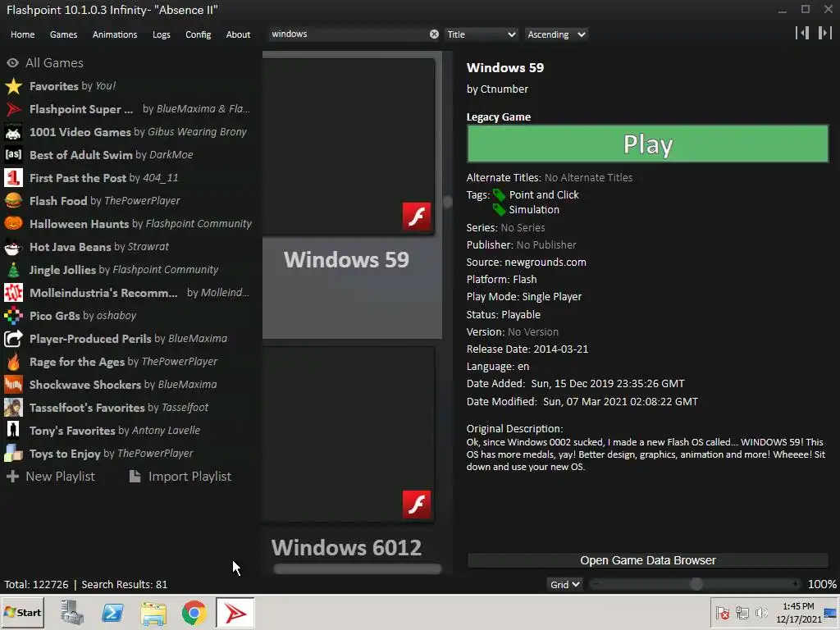Click the Point and Click tag icon
Screen dimensions: 840x630
500,195
